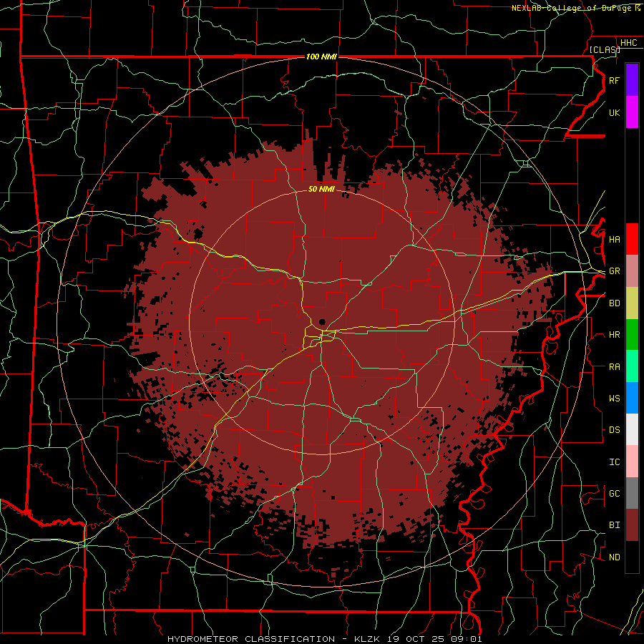The image size is (644, 644).
Task: Click the 'HA' legend label
Action: (x=615, y=240)
